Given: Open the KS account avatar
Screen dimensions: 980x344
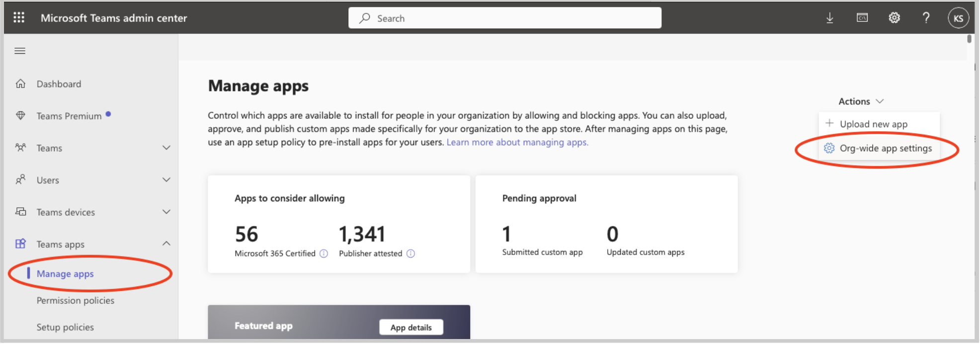Looking at the screenshot, I should click(x=958, y=18).
